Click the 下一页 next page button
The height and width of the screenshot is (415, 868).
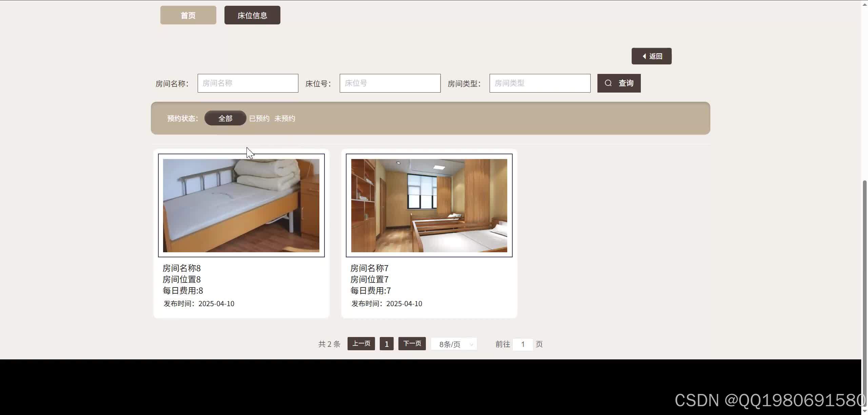411,343
